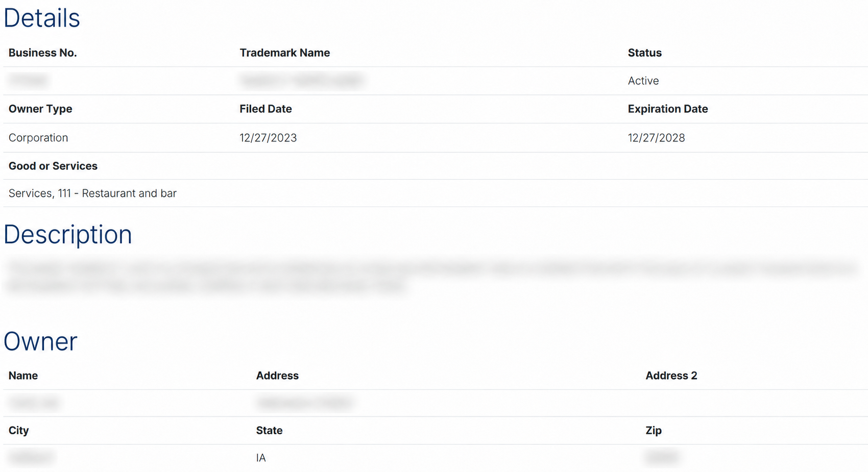Click the Details section heading
The width and height of the screenshot is (868, 472).
(42, 18)
